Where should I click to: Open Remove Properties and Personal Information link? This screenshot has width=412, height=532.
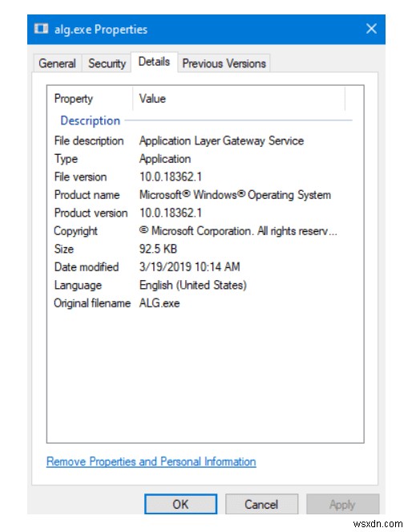(x=151, y=461)
